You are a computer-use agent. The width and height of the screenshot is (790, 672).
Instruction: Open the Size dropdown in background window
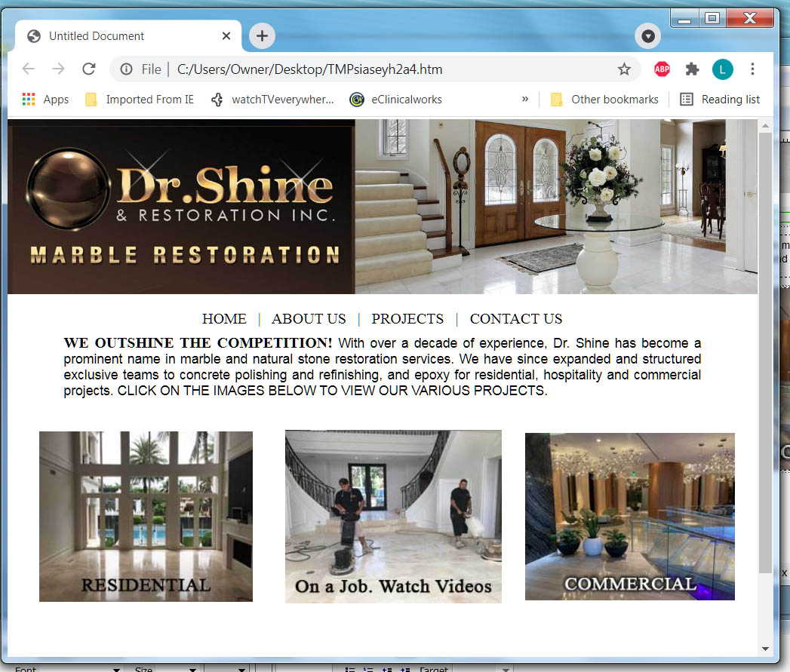tap(192, 669)
